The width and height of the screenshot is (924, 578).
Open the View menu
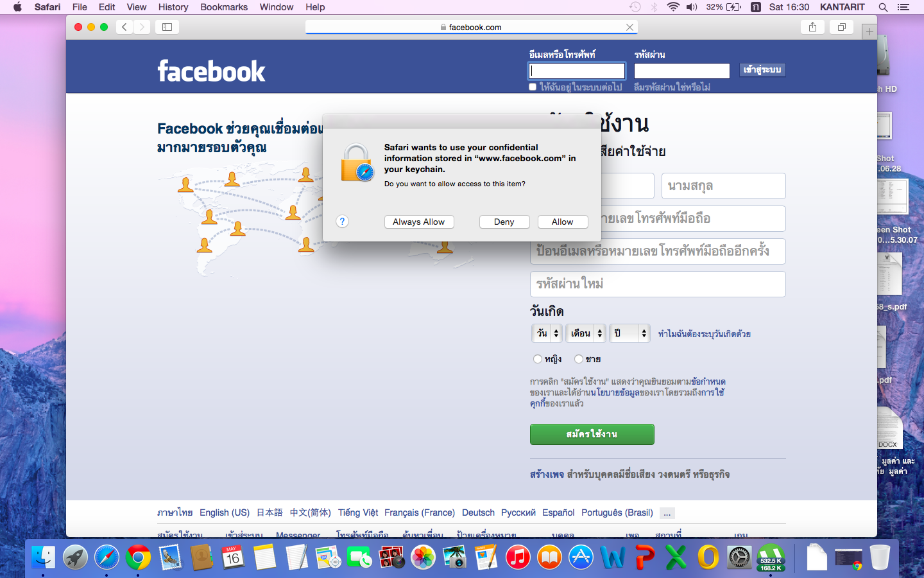(136, 7)
